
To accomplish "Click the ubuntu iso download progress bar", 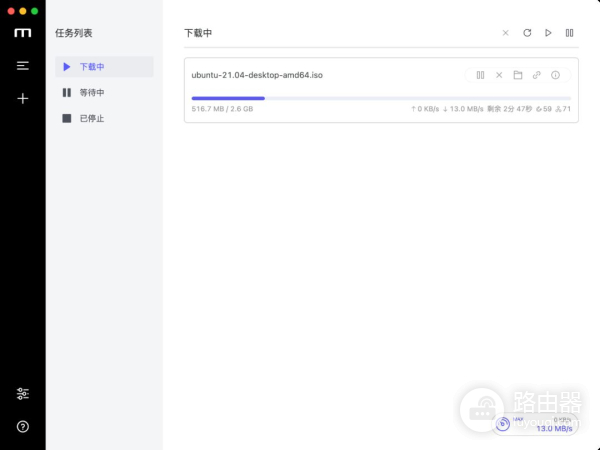I will click(381, 98).
